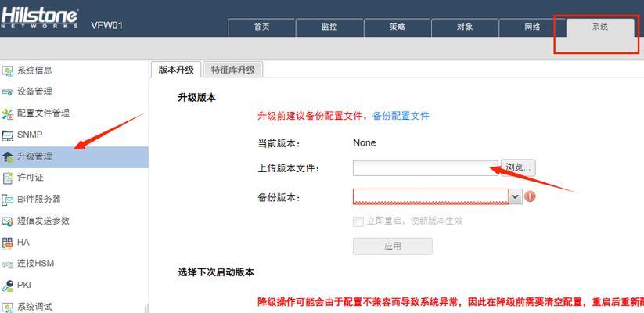Select 邮件服务器 in the sidebar
The image size is (644, 313).
[x=38, y=200]
